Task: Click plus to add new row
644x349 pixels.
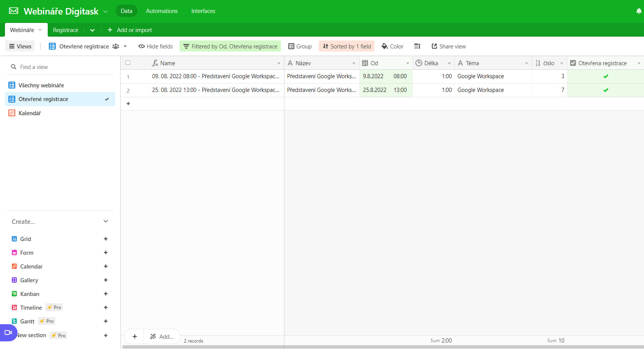Action: (x=128, y=104)
